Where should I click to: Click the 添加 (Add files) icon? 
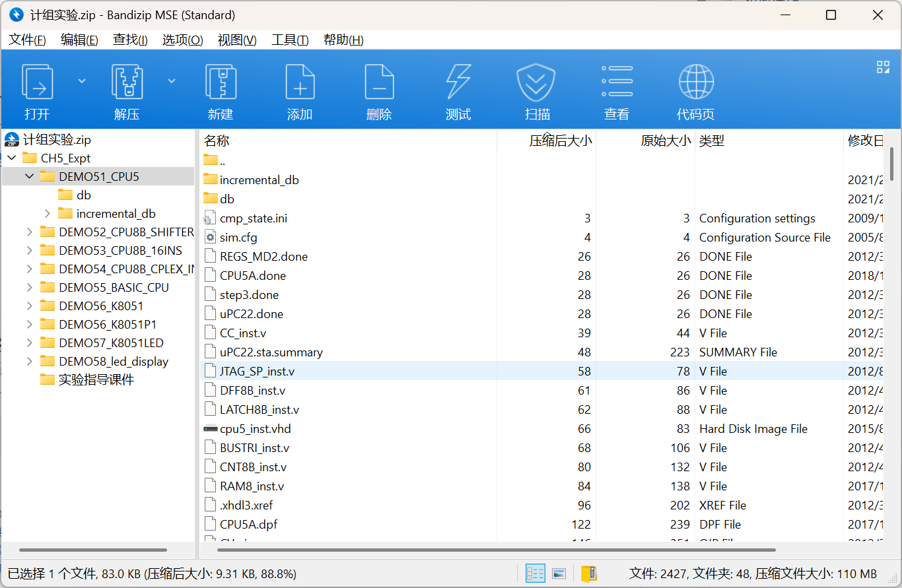tap(299, 82)
